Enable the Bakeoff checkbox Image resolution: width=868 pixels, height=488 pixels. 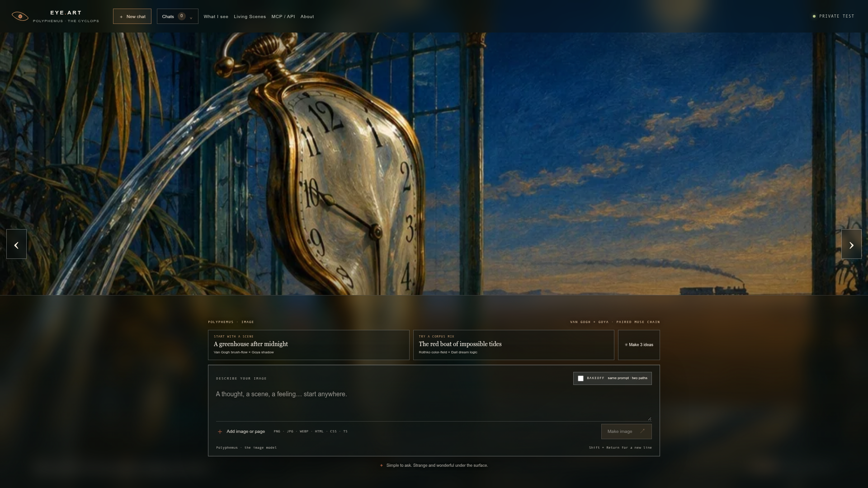pyautogui.click(x=580, y=378)
